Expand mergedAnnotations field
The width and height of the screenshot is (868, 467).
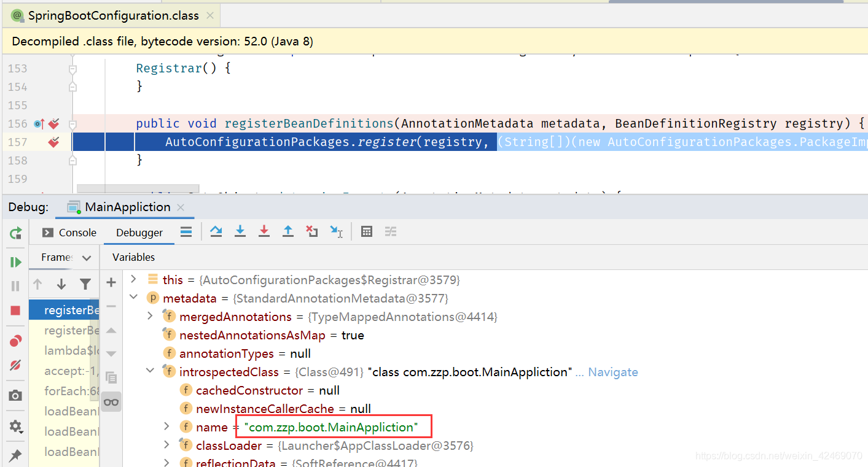(150, 316)
